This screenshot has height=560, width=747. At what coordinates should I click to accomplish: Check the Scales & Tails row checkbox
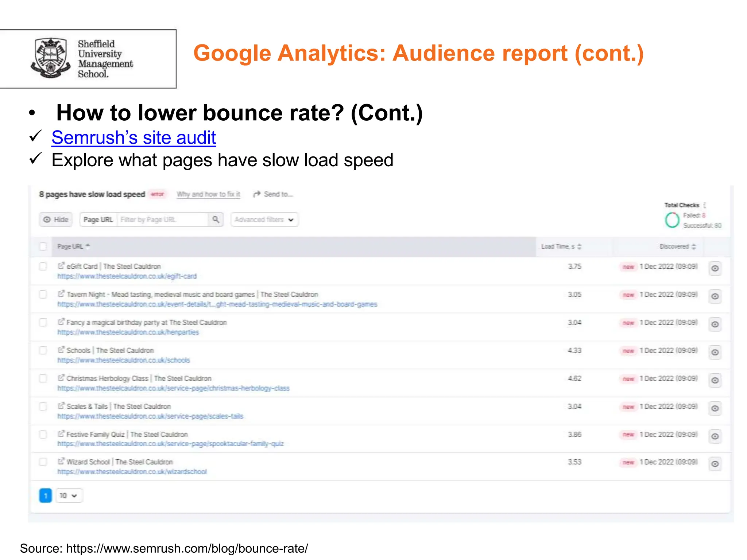coord(43,407)
